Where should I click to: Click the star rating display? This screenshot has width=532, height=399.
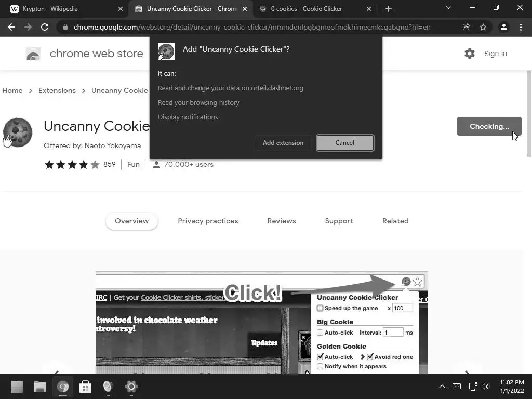[x=72, y=165]
